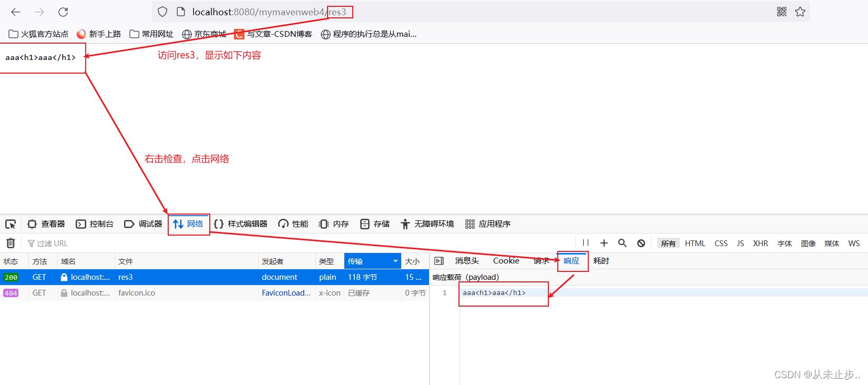The image size is (868, 385).
Task: Open the 写文章-CSDN博客 bookmark
Action: point(273,34)
